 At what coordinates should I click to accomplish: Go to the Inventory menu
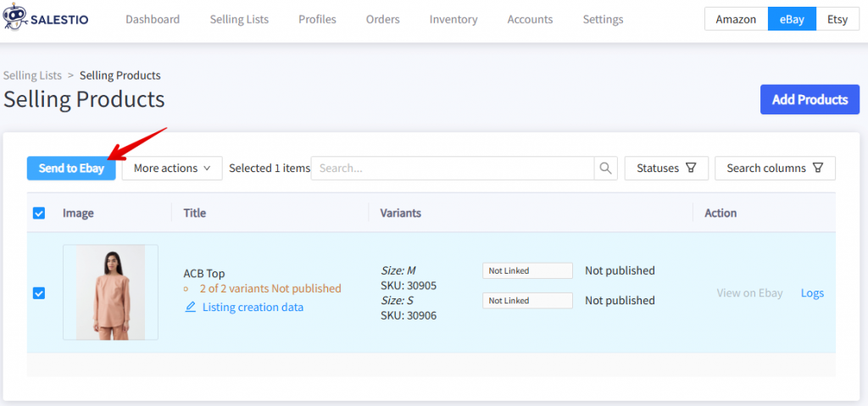(x=453, y=19)
